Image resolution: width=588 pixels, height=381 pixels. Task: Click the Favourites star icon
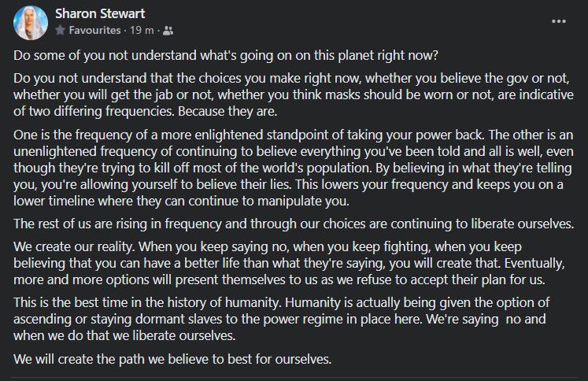click(x=60, y=31)
